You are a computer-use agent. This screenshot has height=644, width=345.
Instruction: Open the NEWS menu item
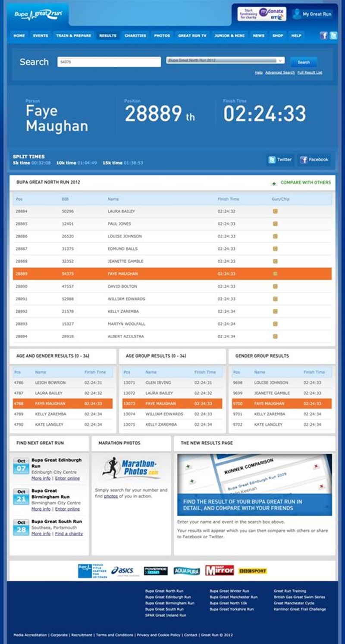[259, 36]
